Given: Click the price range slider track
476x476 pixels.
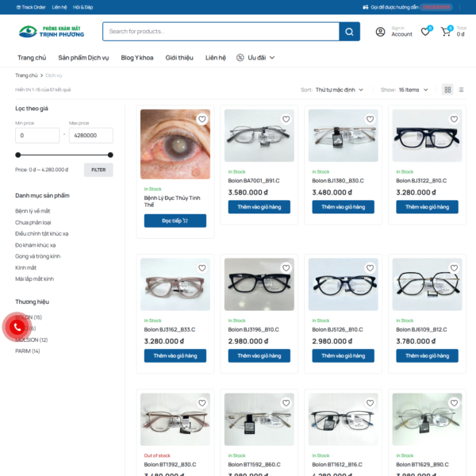Looking at the screenshot, I should coord(64,155).
